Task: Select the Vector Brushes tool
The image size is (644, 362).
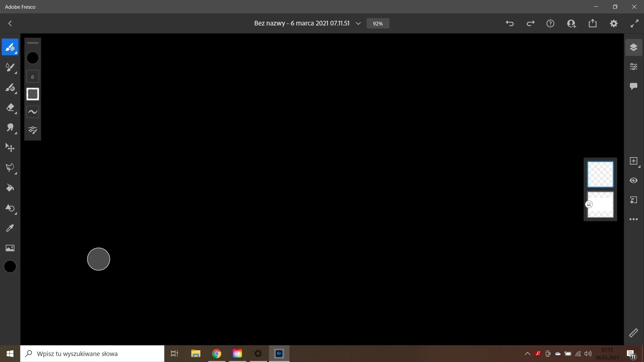Action: (10, 88)
